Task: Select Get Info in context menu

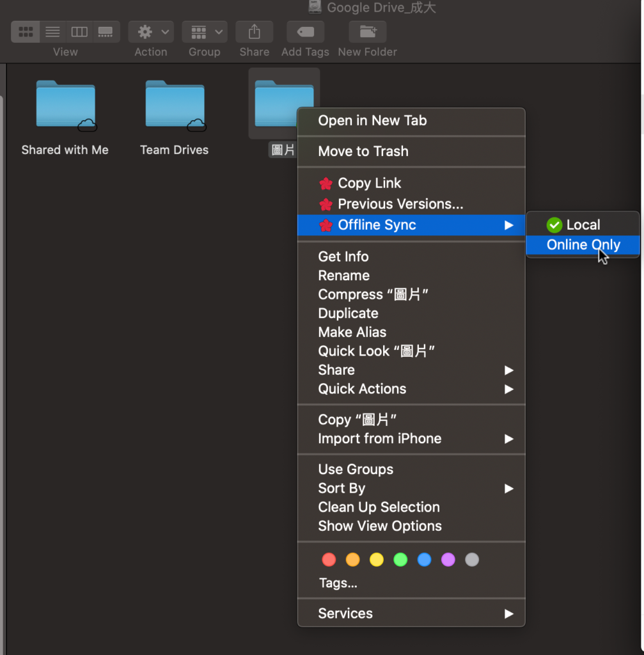Action: click(x=343, y=256)
